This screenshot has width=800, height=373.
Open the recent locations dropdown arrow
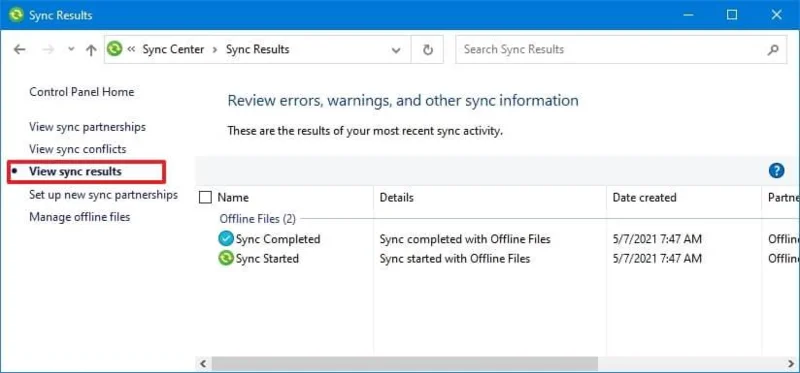(71, 49)
